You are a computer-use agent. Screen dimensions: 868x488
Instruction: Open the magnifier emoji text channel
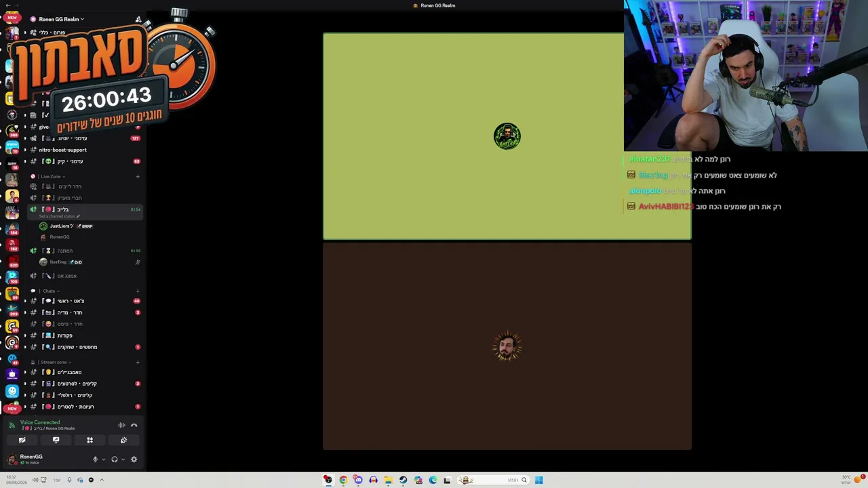[x=85, y=347]
